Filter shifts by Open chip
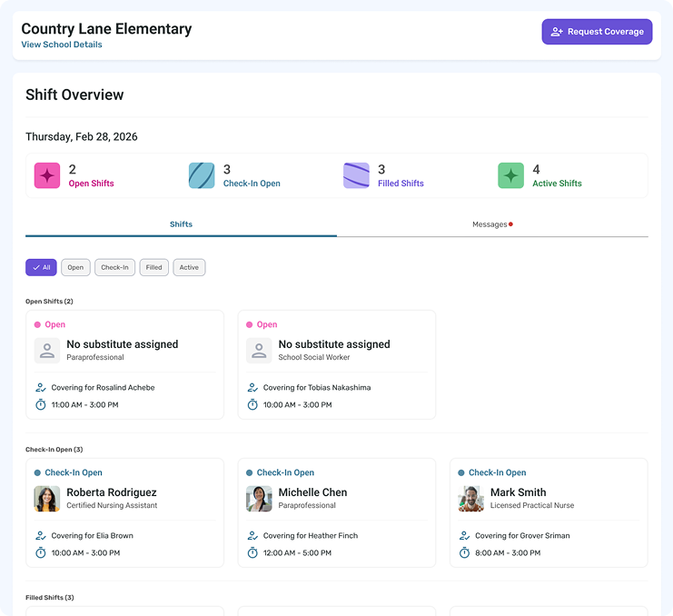 (x=75, y=267)
